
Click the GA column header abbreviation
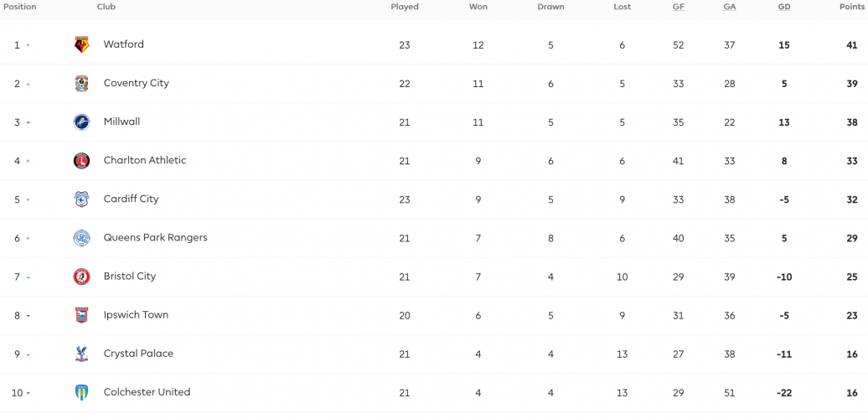[x=730, y=8]
